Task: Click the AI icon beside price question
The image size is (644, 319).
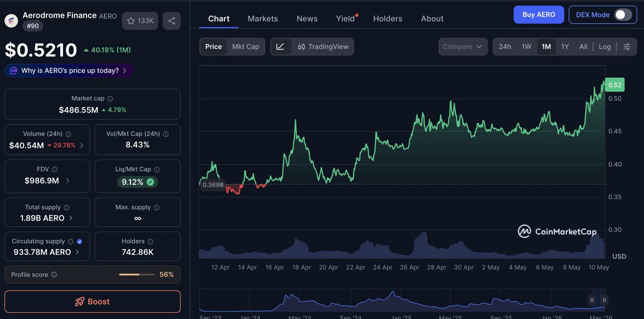Action: coord(13,71)
